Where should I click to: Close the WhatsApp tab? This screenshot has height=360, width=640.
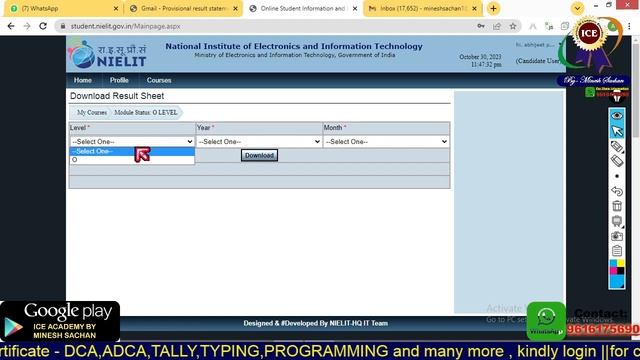pos(116,8)
